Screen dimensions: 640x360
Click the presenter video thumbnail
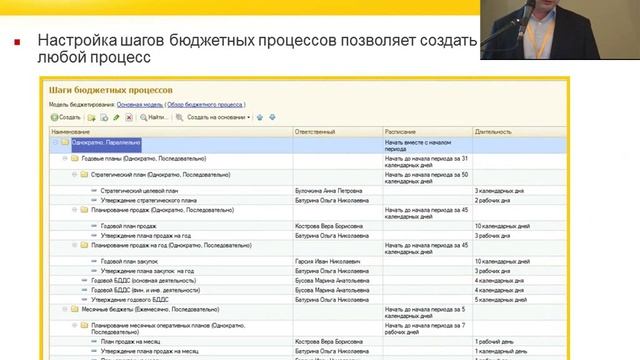(x=560, y=30)
